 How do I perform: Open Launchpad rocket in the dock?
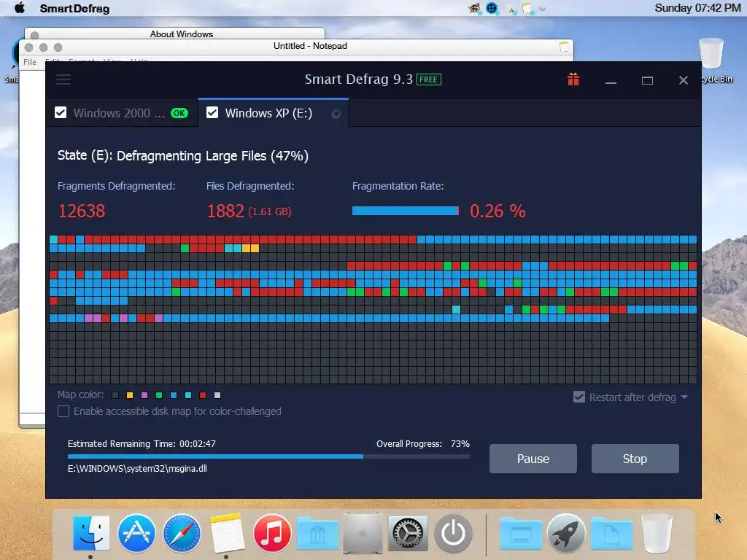[x=566, y=533]
